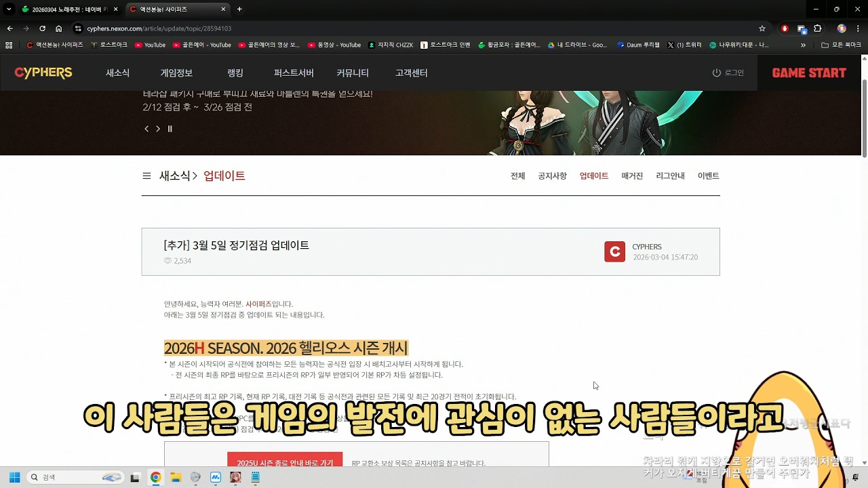The image size is (868, 488).
Task: Click the red 업데이트 breadcrumb heading
Action: (x=224, y=176)
